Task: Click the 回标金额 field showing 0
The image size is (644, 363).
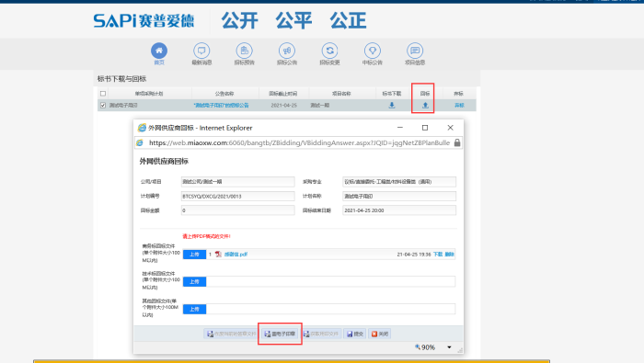Action: click(237, 210)
